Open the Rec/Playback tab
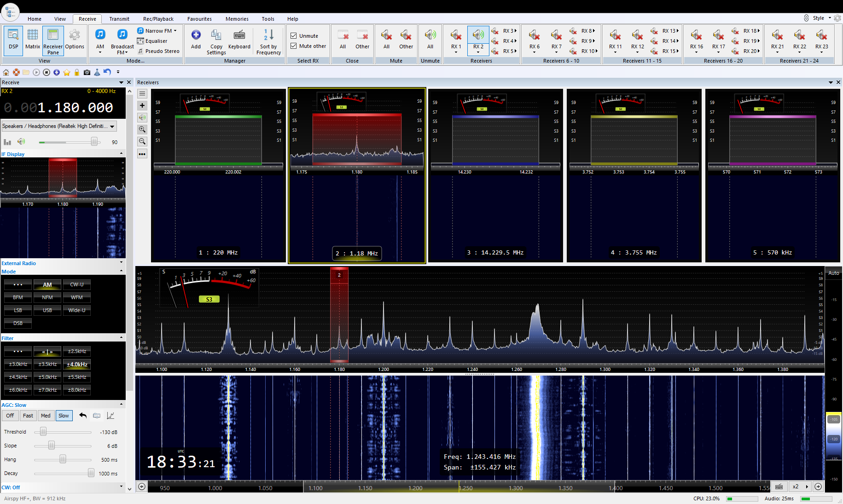 pyautogui.click(x=158, y=19)
